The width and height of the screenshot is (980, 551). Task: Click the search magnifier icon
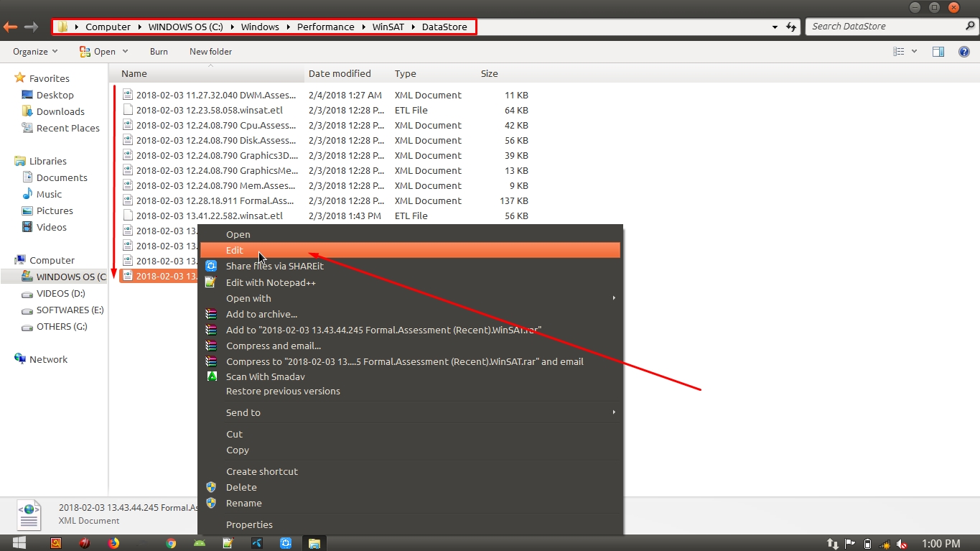point(970,27)
